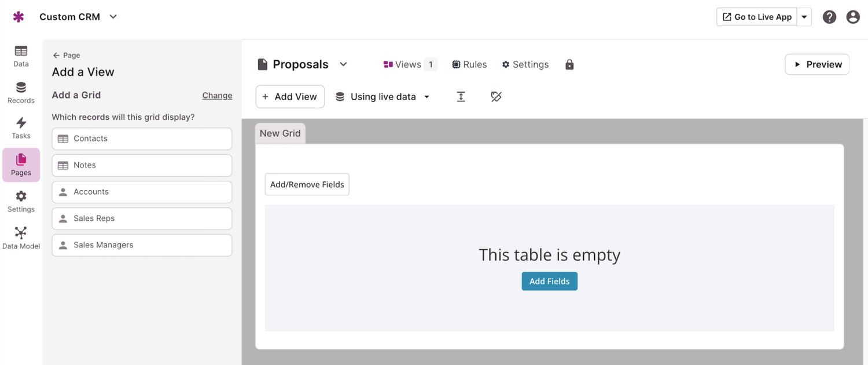Click the design brush toggle icon

(496, 97)
